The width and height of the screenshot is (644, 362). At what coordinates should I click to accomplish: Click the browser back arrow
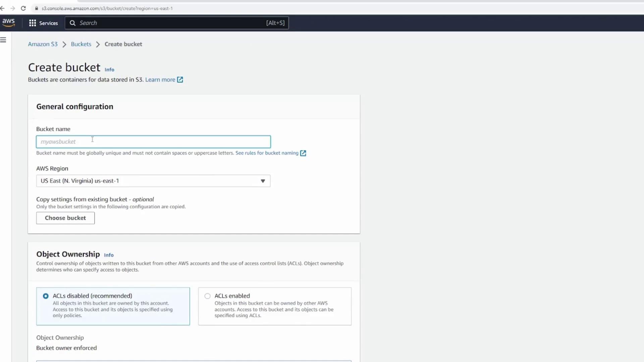coord(3,8)
